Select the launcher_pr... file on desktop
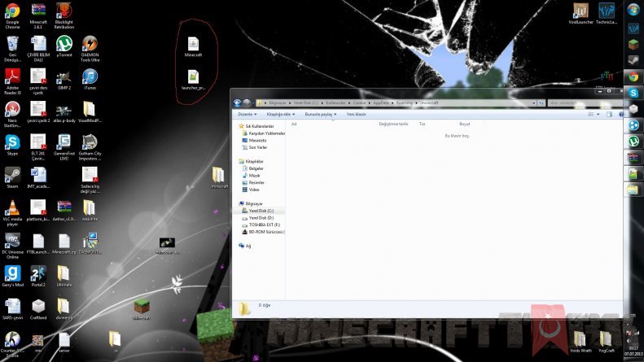 (193, 80)
